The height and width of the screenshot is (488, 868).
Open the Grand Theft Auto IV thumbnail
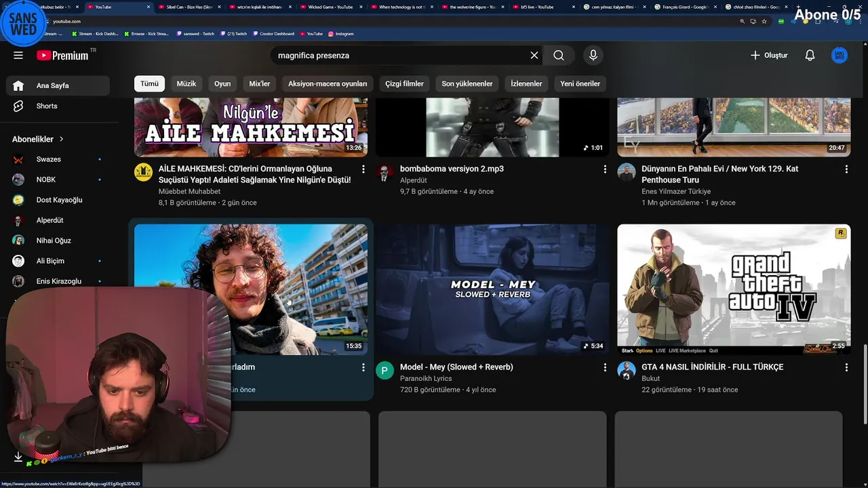(734, 289)
